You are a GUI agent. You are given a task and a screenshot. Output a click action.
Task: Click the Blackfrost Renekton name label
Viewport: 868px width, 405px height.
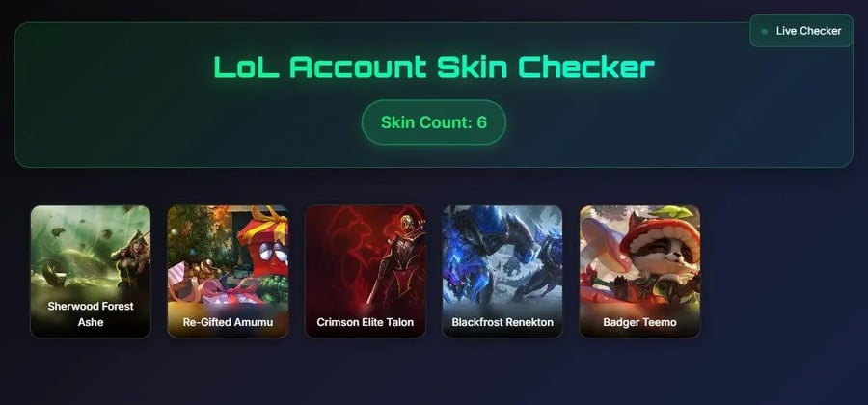coord(502,322)
